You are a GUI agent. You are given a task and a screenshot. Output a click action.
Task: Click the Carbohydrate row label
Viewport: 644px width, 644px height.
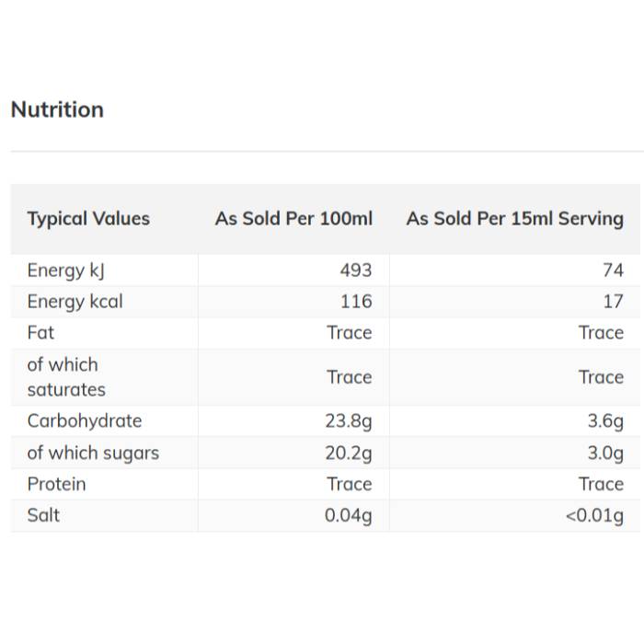[x=85, y=421]
